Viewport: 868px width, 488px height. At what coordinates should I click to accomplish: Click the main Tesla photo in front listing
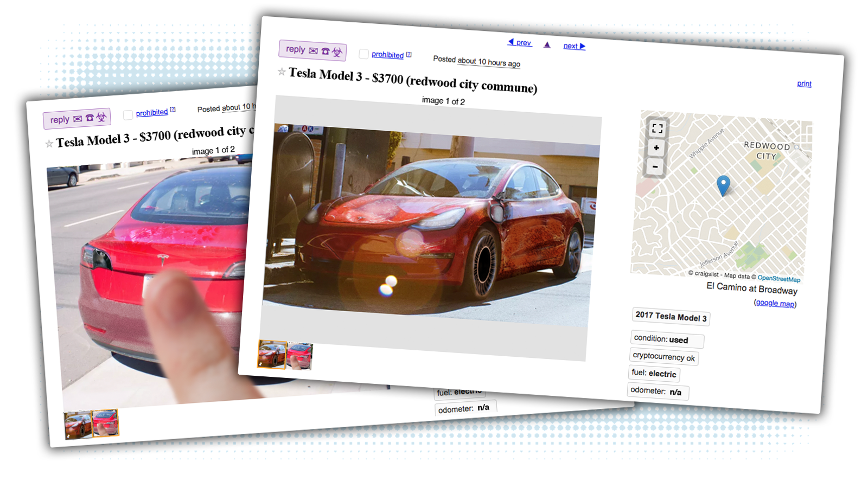click(x=430, y=225)
